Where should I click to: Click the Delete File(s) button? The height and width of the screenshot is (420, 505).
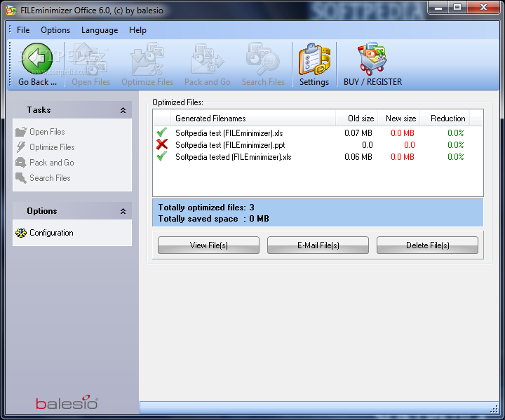pos(427,245)
